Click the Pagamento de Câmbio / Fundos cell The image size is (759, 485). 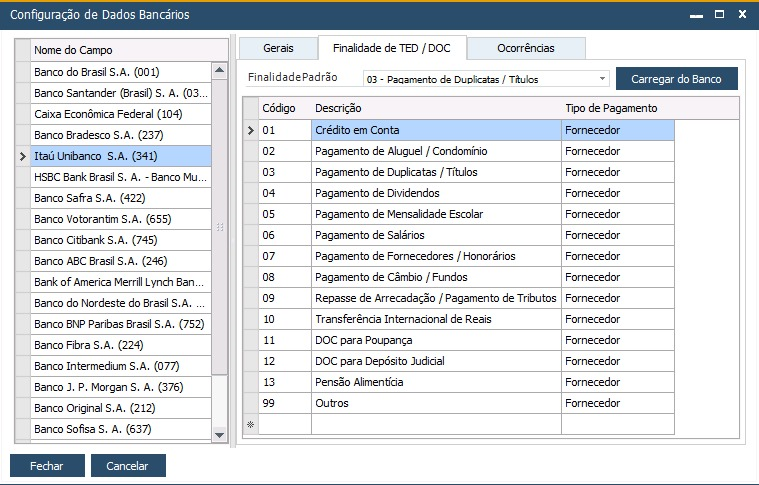pos(436,277)
